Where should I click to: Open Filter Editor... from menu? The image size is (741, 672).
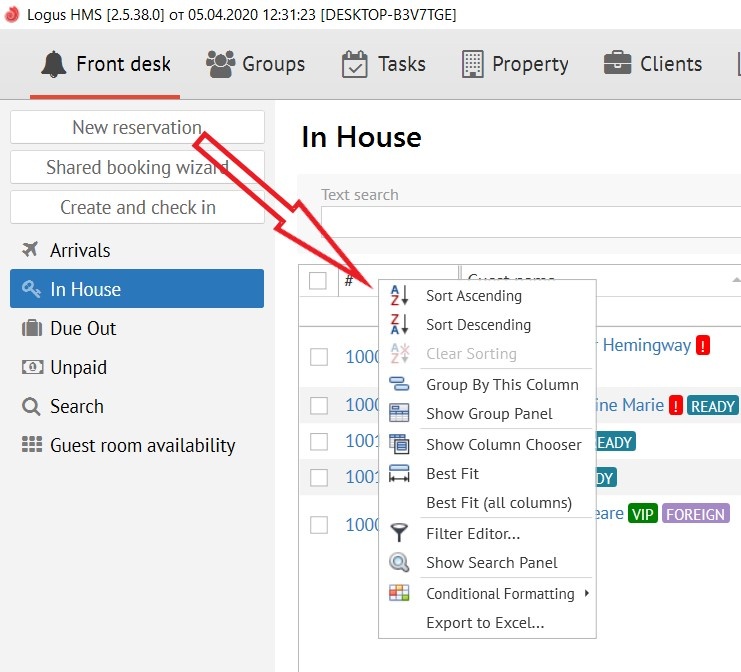(x=487, y=534)
